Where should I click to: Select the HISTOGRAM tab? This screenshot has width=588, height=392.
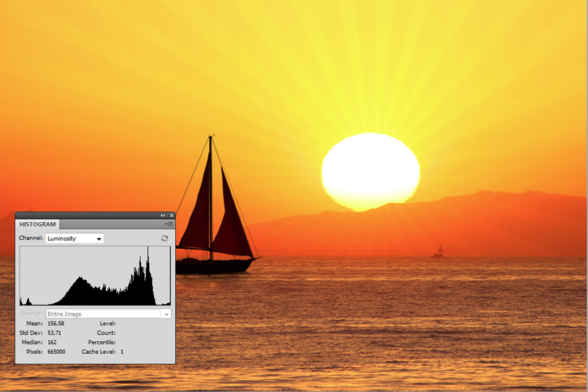pyautogui.click(x=37, y=224)
